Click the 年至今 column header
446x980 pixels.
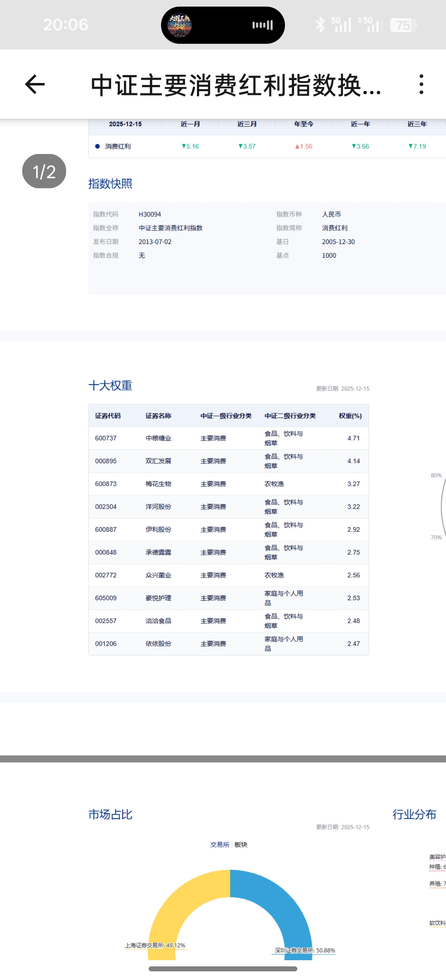(304, 124)
